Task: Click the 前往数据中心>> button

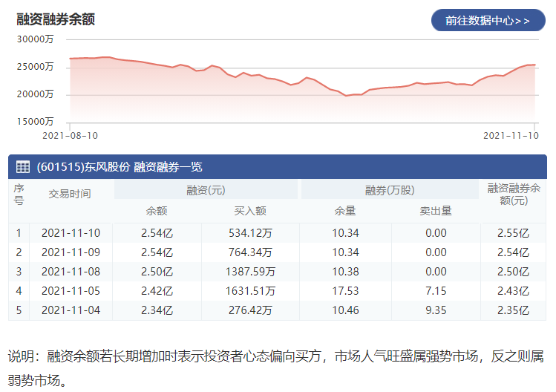Action: (488, 20)
